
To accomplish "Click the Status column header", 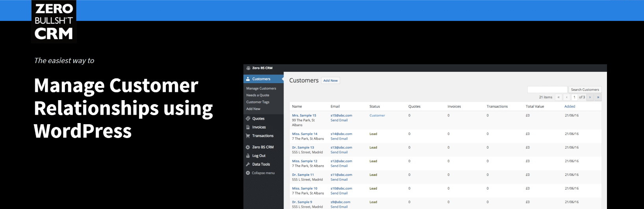I will (x=375, y=106).
